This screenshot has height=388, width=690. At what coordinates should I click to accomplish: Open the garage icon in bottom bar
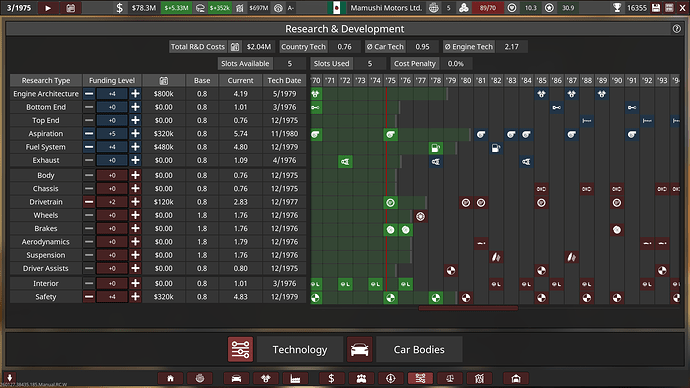(516, 378)
